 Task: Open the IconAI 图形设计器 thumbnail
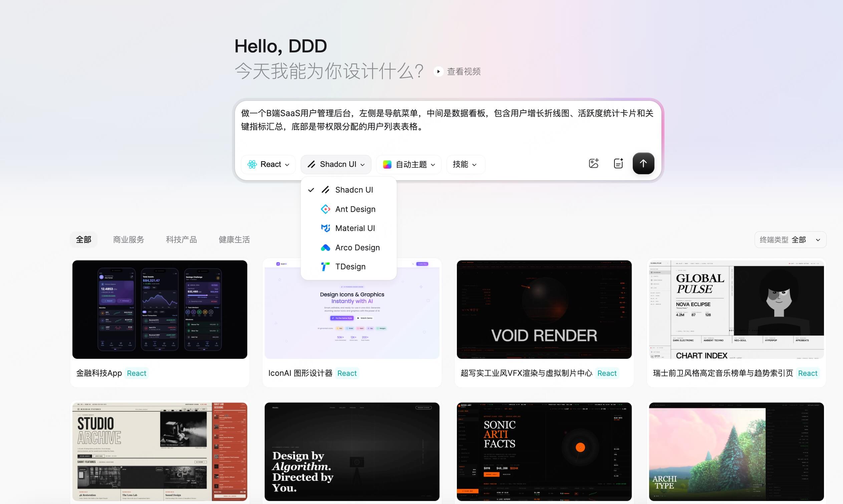pos(352,309)
